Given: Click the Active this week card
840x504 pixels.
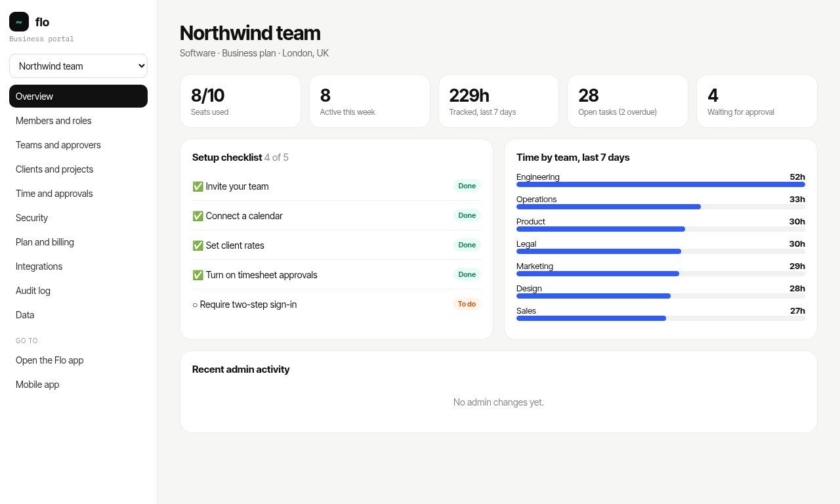Looking at the screenshot, I should coord(369,101).
